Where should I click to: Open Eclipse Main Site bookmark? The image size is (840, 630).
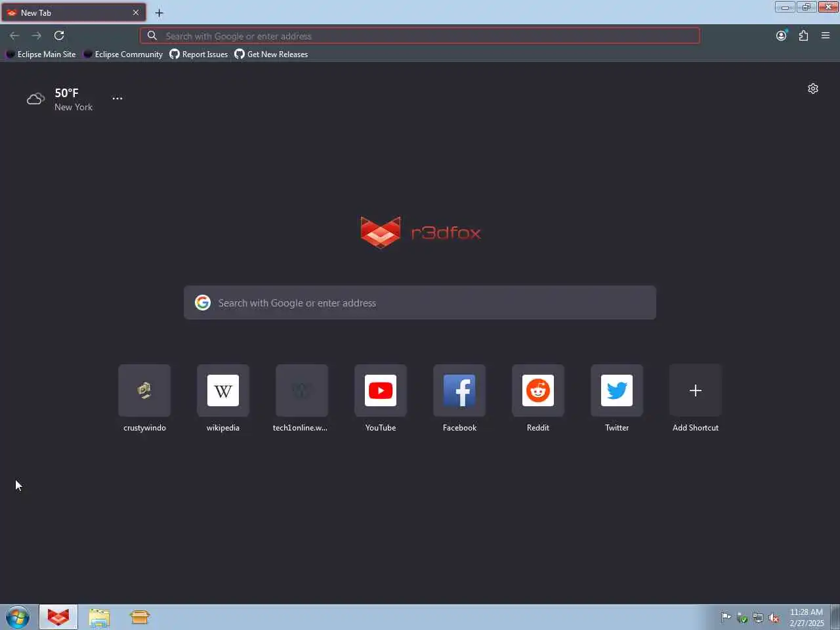[x=41, y=54]
